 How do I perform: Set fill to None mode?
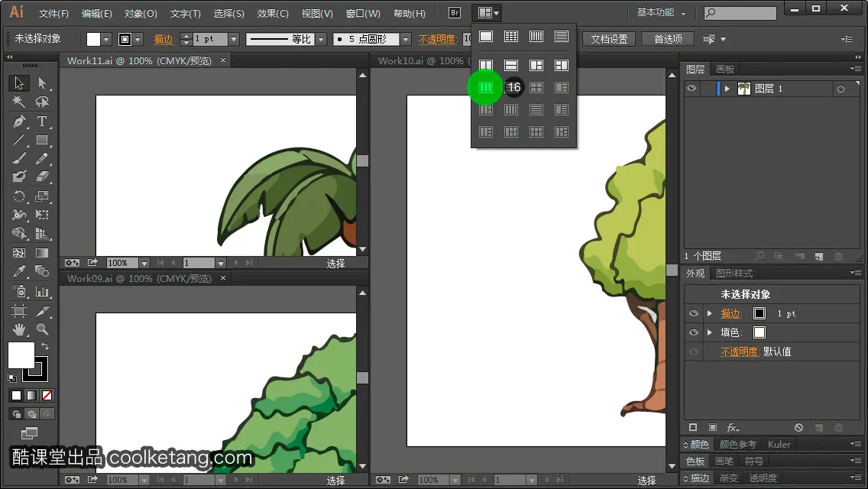point(47,396)
